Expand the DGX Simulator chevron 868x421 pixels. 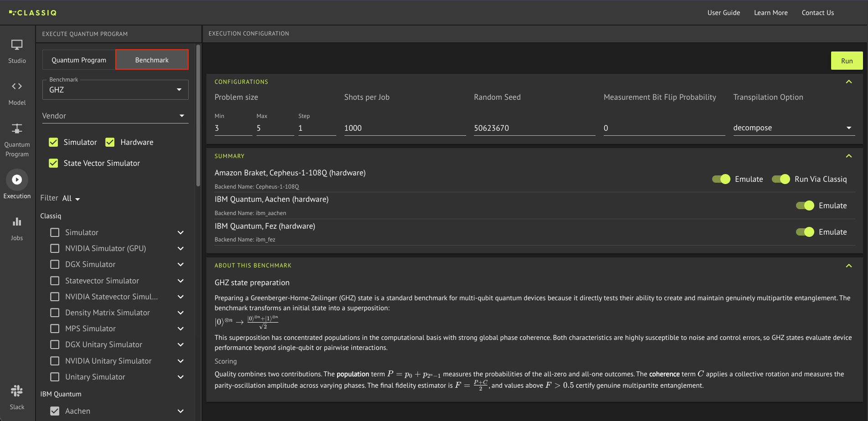pyautogui.click(x=180, y=264)
